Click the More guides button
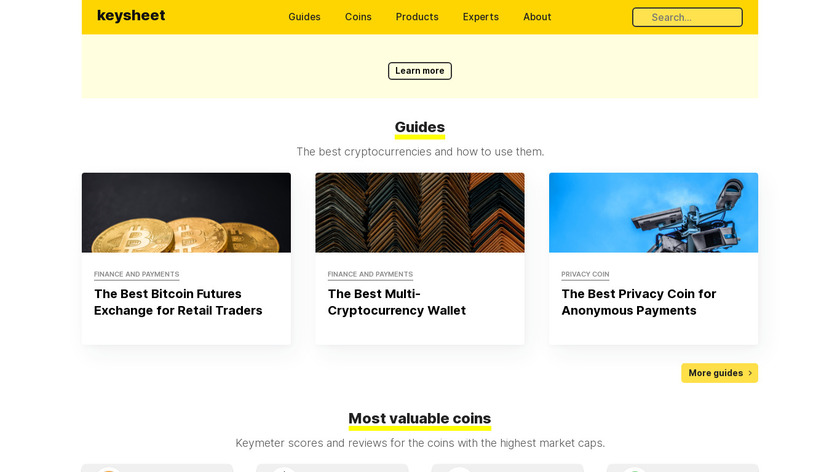The image size is (840, 472). point(715,373)
